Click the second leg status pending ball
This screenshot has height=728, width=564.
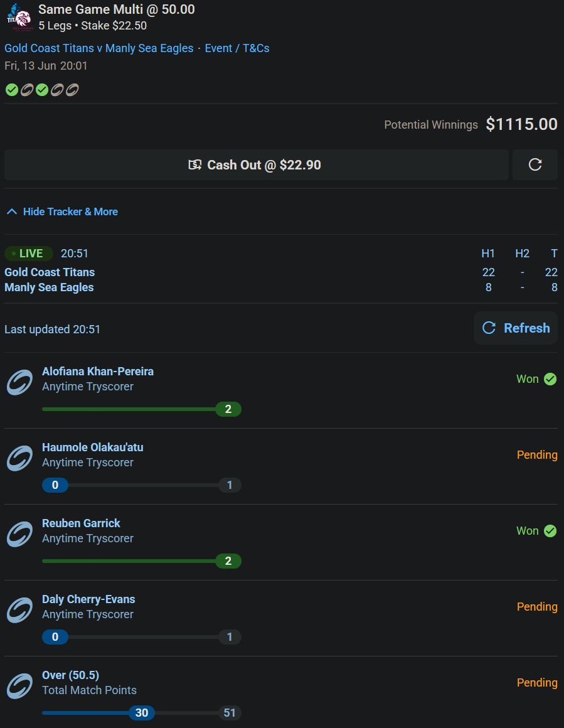[27, 90]
